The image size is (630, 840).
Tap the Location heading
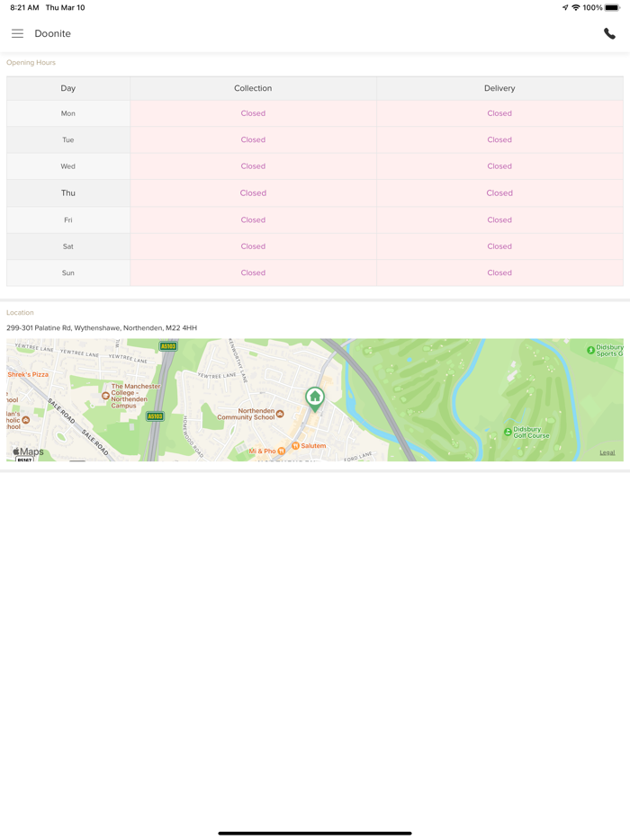click(20, 312)
